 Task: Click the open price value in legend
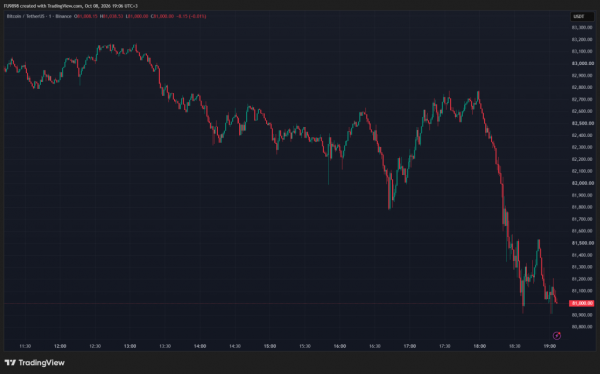pos(86,16)
